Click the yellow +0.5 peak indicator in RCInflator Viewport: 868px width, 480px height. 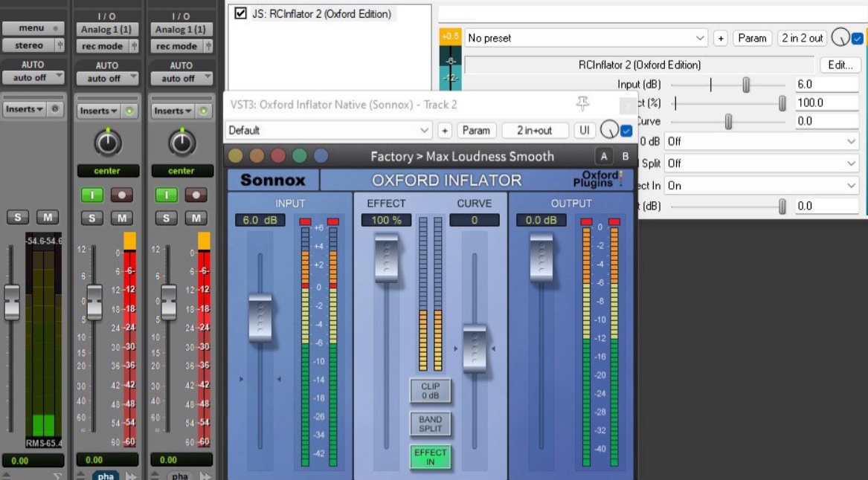[450, 36]
